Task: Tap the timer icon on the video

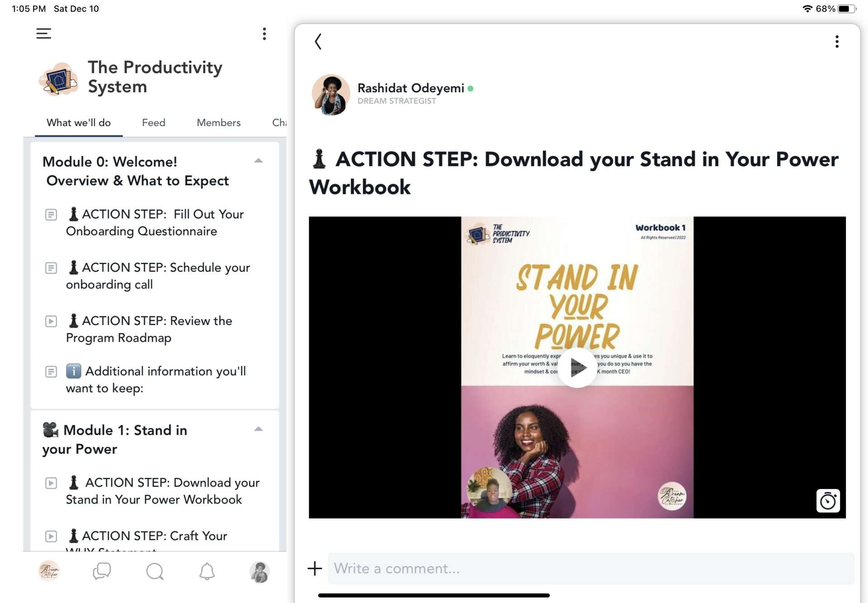Action: tap(828, 501)
